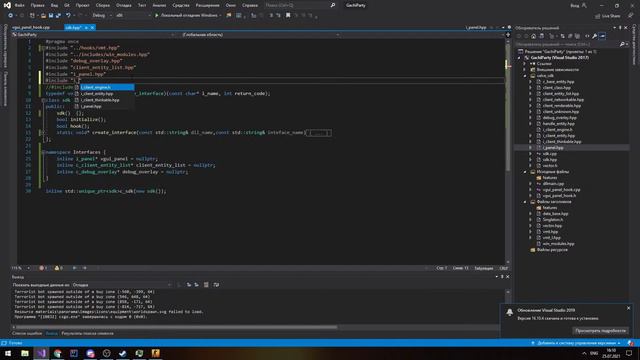Click the Live Share button

(x=607, y=16)
